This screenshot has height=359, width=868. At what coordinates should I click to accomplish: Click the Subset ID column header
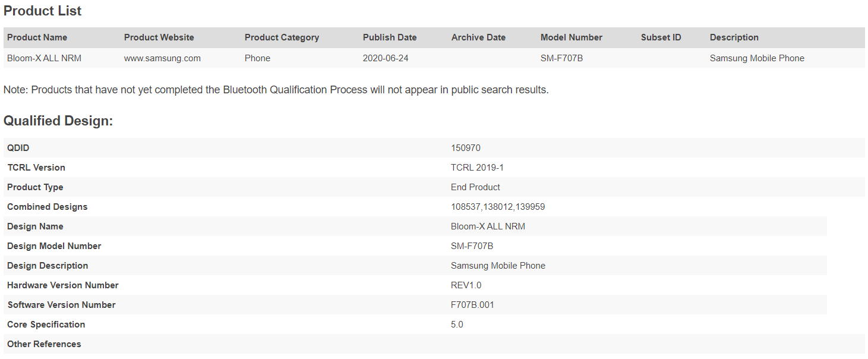(x=661, y=37)
